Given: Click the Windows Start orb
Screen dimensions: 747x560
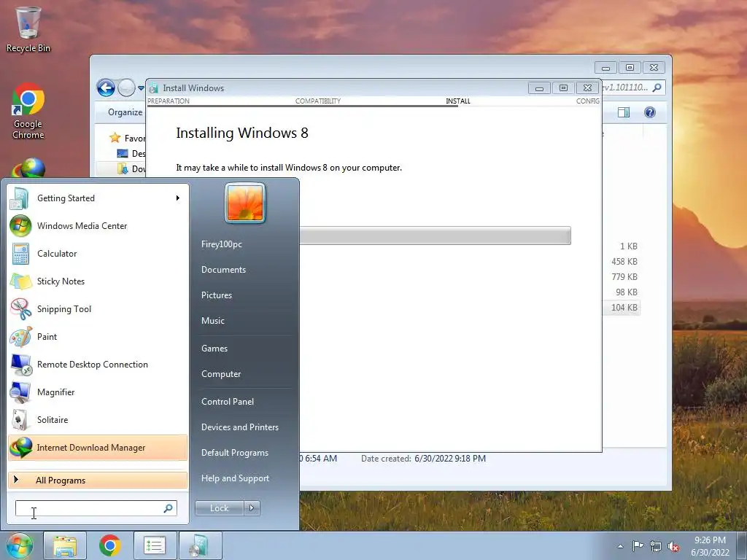Looking at the screenshot, I should (x=18, y=545).
